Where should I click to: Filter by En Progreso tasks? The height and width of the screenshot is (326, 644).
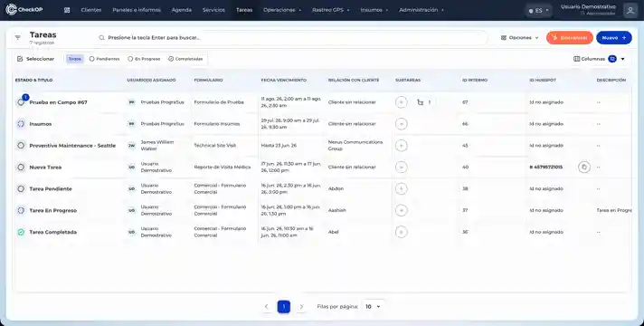tap(144, 59)
